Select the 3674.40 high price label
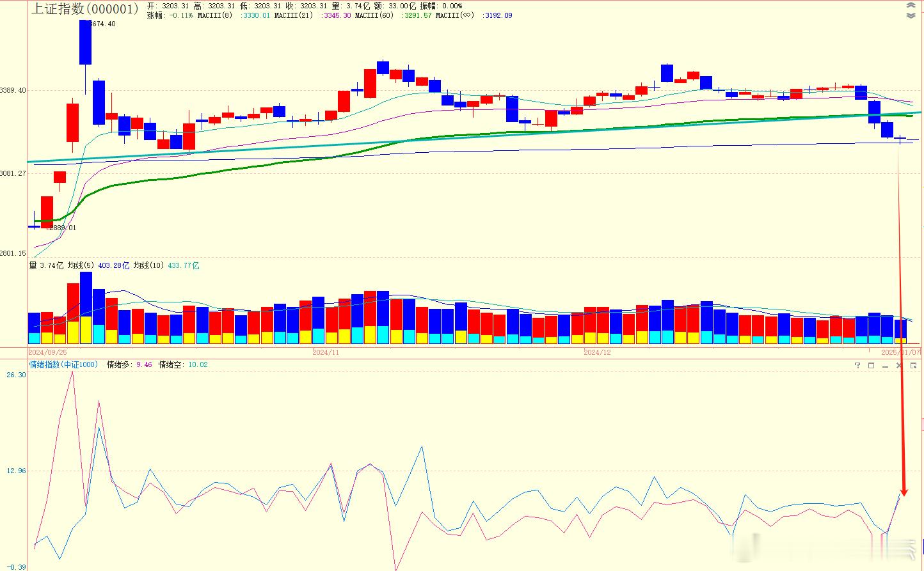The height and width of the screenshot is (571, 924). point(102,24)
